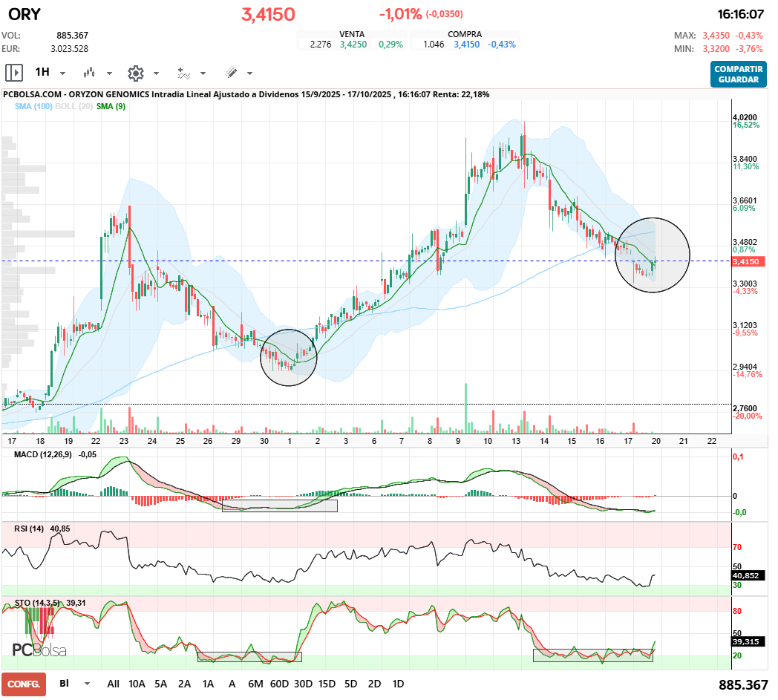This screenshot has width=778, height=700.
Task: Toggle the SMA (9) indicator label
Action: click(111, 107)
